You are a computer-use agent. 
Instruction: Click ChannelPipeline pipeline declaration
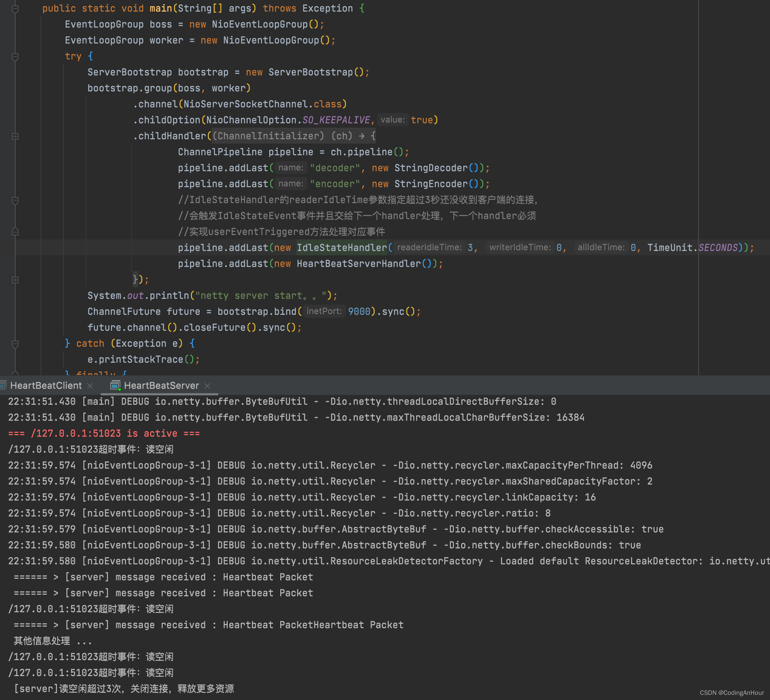[x=293, y=152]
